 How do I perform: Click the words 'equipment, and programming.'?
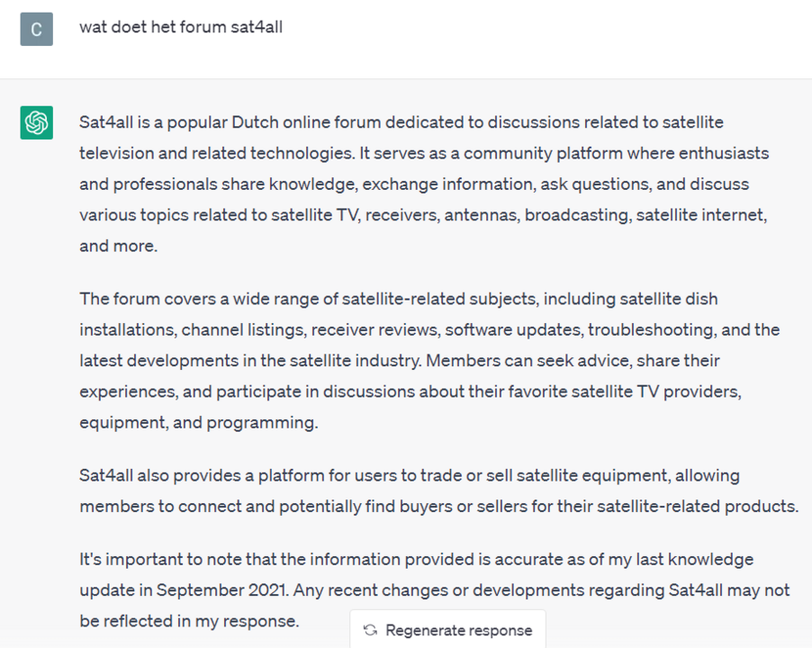[x=198, y=422]
